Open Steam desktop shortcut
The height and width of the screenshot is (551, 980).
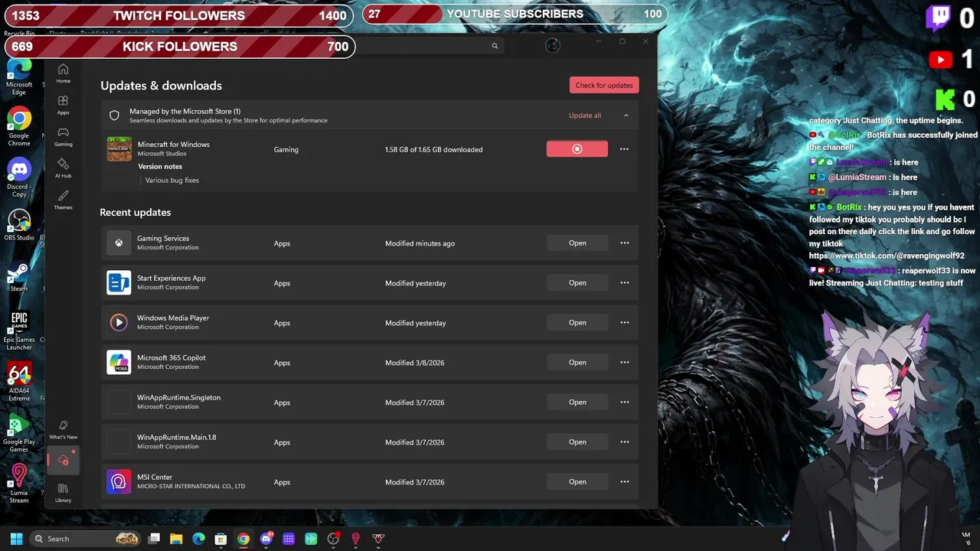point(19,277)
